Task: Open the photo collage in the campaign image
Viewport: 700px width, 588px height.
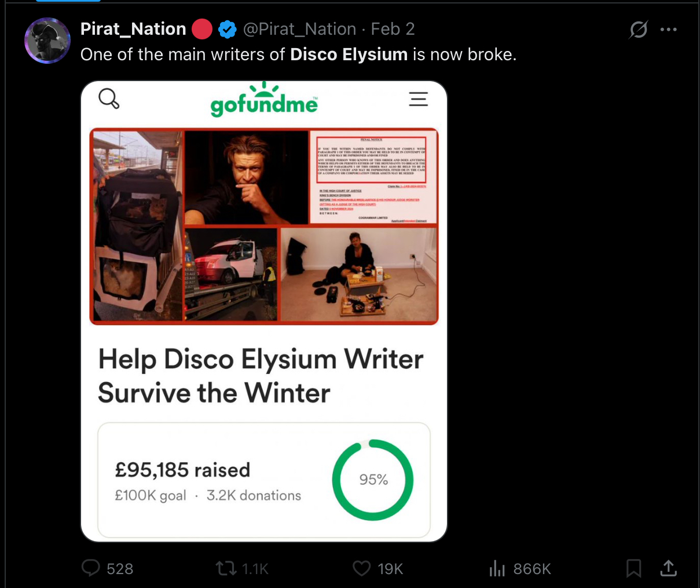Action: [264, 226]
